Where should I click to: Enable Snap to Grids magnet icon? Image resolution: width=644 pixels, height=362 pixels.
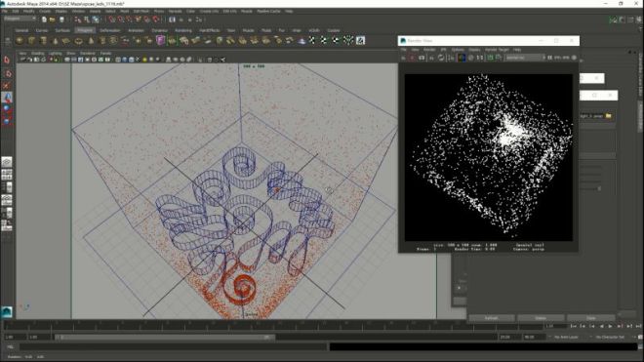pos(111,20)
